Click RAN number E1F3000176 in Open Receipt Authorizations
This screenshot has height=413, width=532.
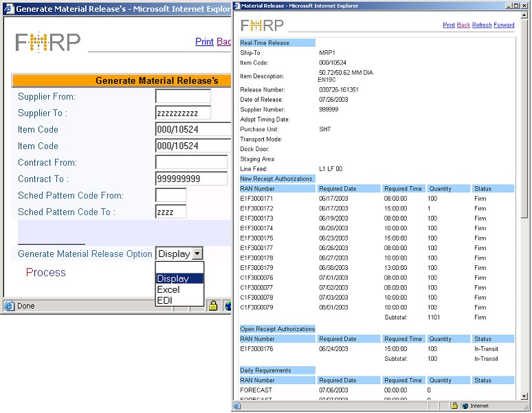[256, 348]
